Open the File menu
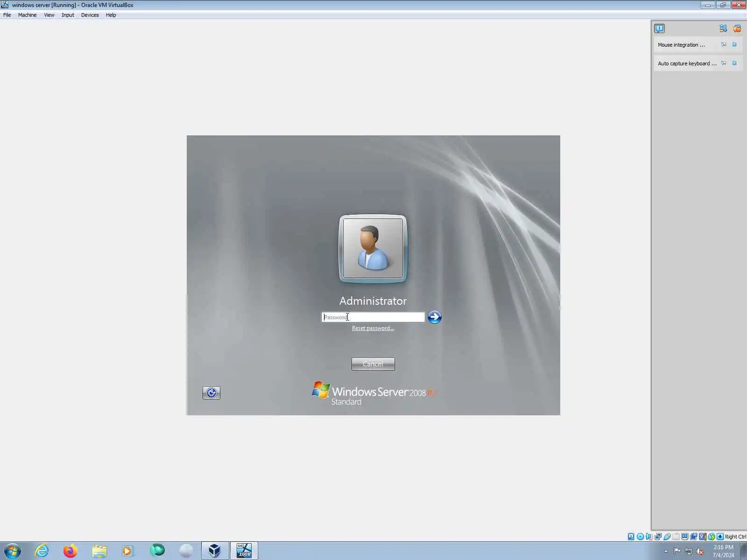 click(7, 15)
